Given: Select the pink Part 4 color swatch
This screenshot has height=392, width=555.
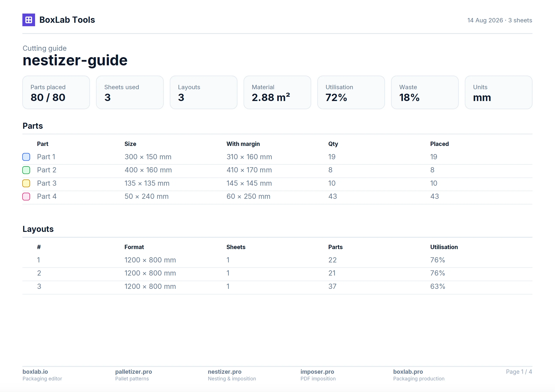Looking at the screenshot, I should 26,196.
